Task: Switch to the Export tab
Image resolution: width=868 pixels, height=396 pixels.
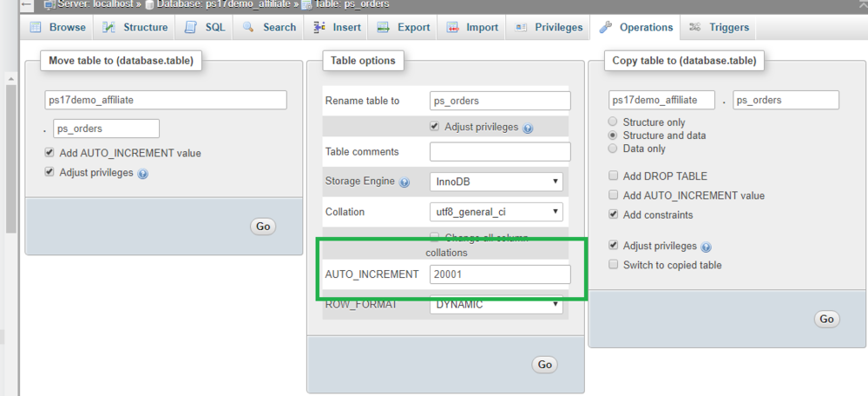Action: pyautogui.click(x=404, y=27)
